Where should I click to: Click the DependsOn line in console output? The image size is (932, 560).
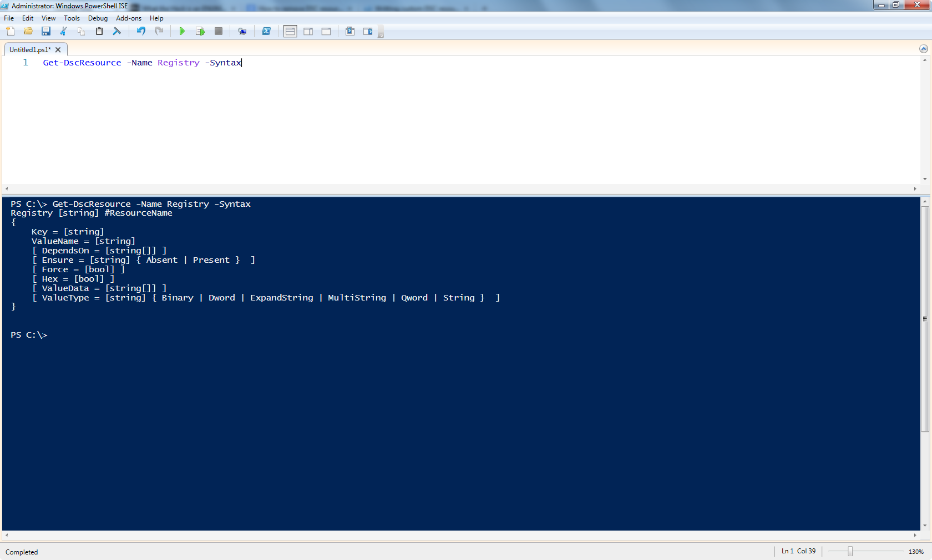[x=99, y=251]
